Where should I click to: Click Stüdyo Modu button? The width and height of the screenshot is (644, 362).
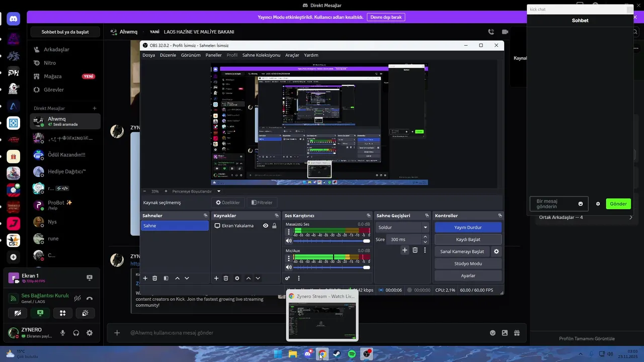[468, 263]
